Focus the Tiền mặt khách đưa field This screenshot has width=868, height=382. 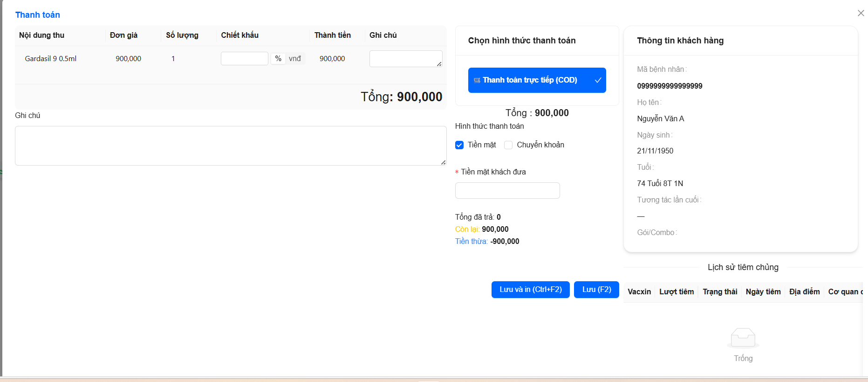pos(507,190)
